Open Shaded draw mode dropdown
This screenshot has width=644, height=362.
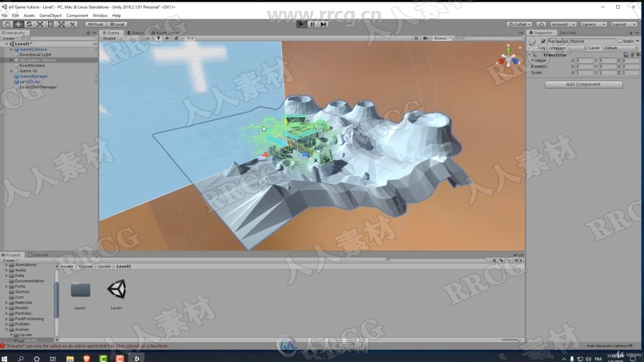tap(121, 38)
